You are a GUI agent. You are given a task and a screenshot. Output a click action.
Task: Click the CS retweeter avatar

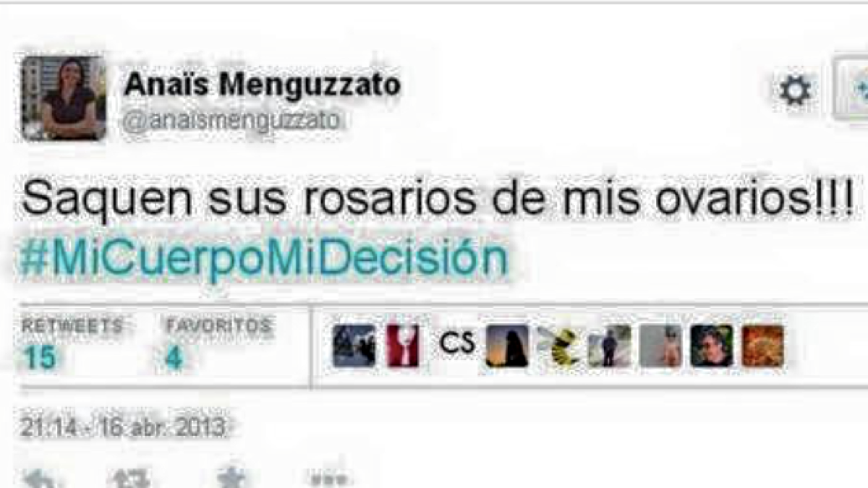tap(457, 343)
